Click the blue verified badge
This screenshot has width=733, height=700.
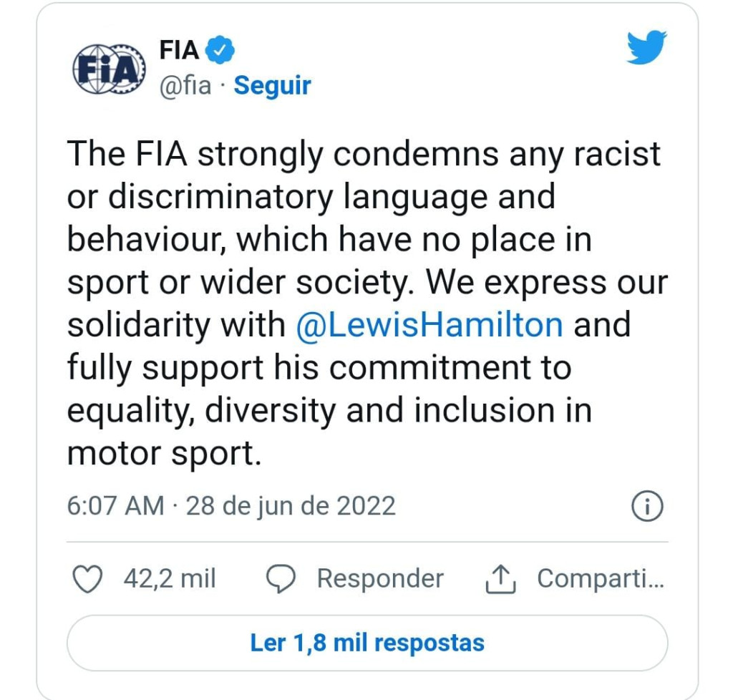pos(220,51)
